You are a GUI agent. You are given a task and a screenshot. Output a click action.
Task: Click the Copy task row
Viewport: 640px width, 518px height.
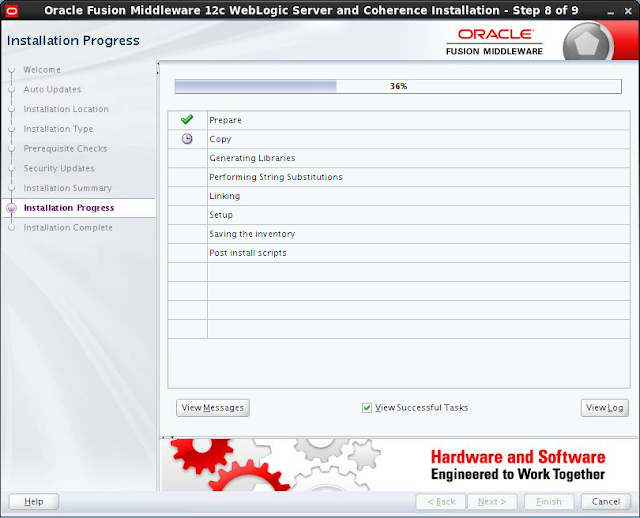pos(399,139)
